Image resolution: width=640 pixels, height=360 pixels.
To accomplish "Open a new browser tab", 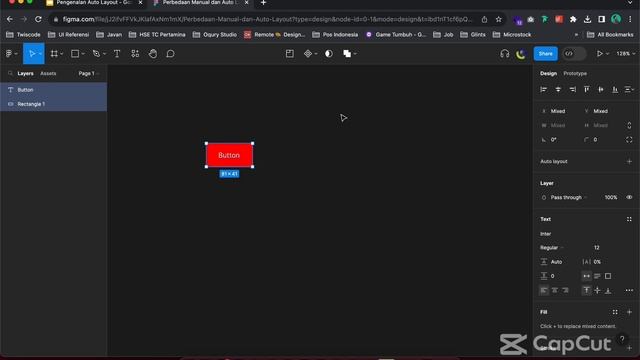I will tap(263, 3).
